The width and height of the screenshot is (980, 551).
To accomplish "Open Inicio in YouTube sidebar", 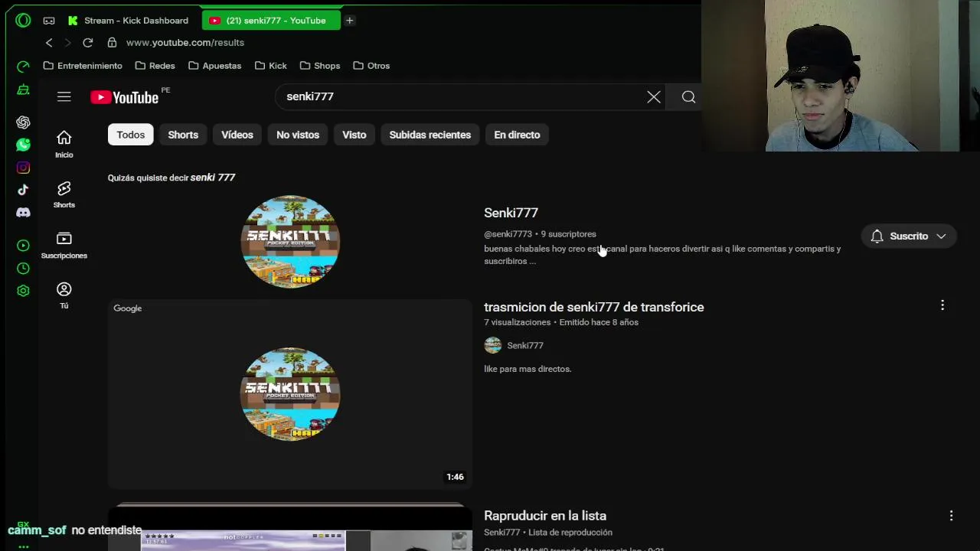I will tap(64, 144).
